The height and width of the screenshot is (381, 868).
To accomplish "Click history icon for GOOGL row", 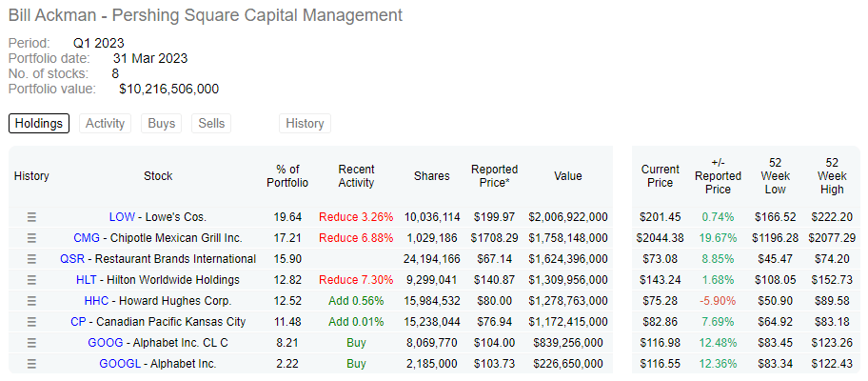I will point(31,364).
